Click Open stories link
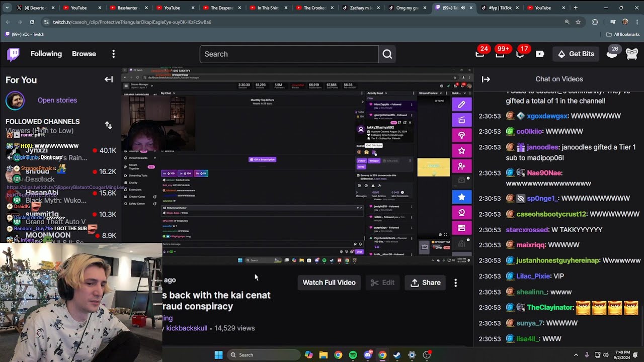Screen dimensions: 644x362 pos(57,100)
